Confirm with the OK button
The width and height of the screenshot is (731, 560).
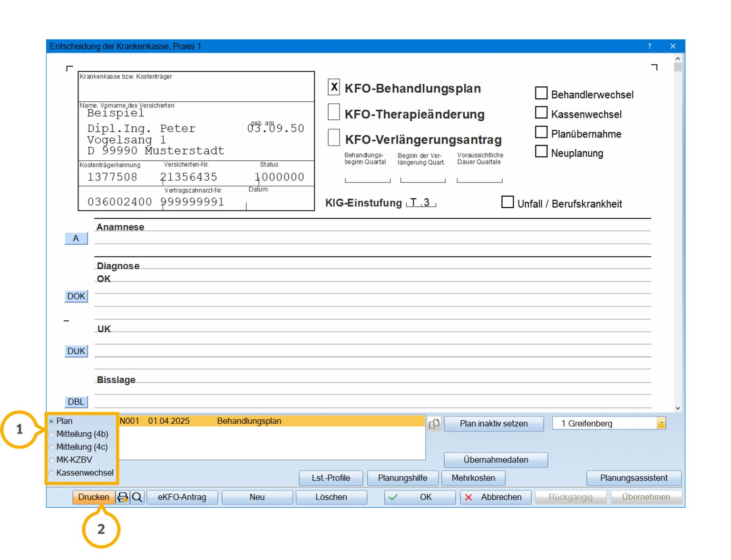click(x=420, y=497)
